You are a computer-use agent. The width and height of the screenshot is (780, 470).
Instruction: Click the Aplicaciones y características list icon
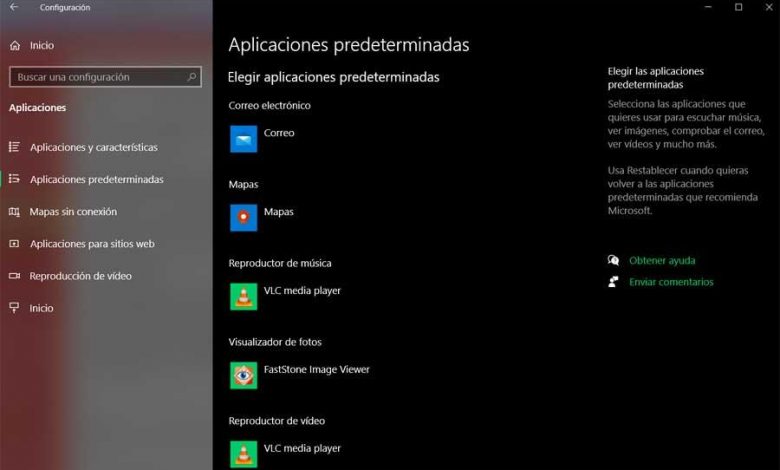(14, 147)
